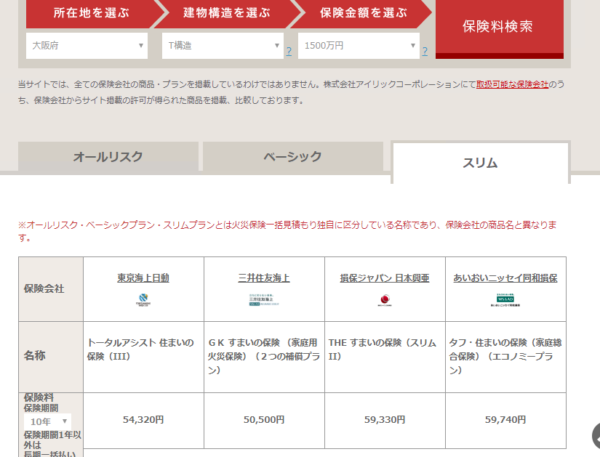
Task: Switch to the オールリスク tab
Action: (x=108, y=157)
